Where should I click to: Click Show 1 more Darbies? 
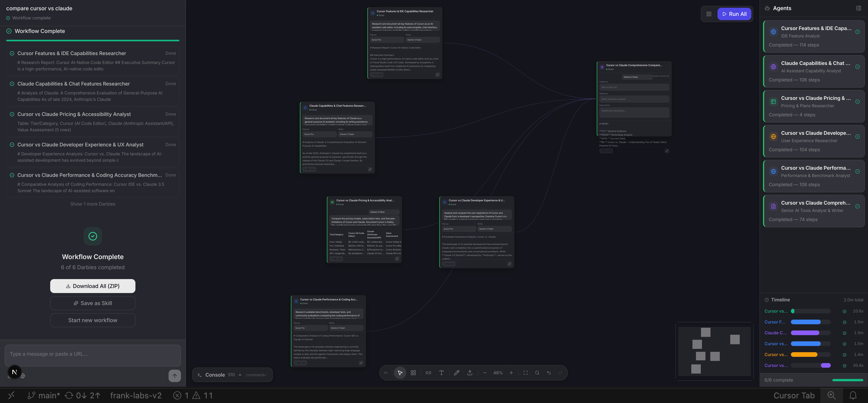click(93, 204)
